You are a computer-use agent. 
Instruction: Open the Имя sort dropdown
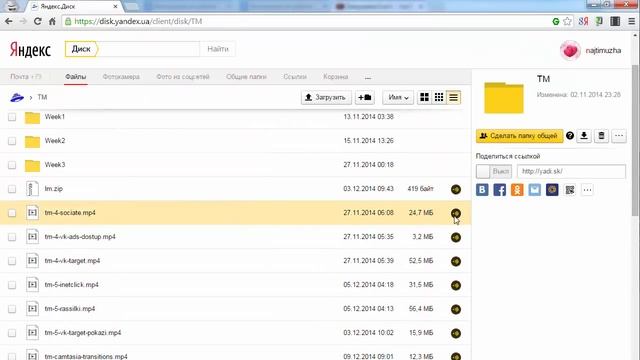click(398, 97)
